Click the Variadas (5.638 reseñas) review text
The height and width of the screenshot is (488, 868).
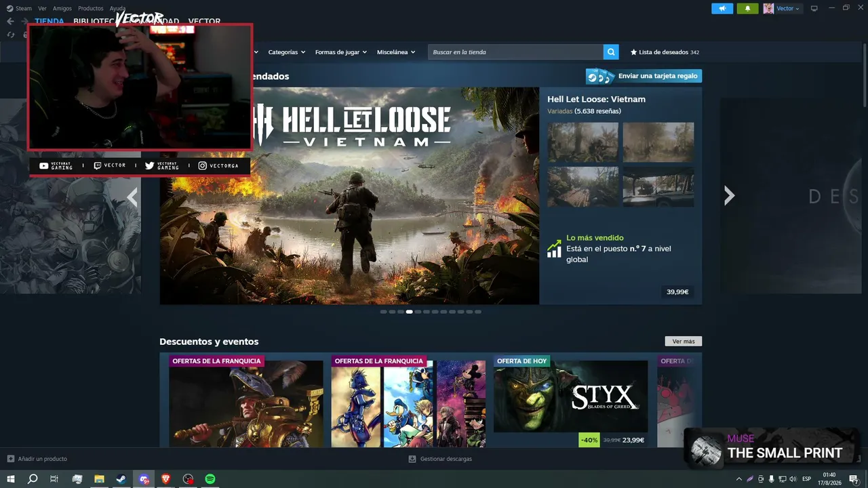(584, 111)
